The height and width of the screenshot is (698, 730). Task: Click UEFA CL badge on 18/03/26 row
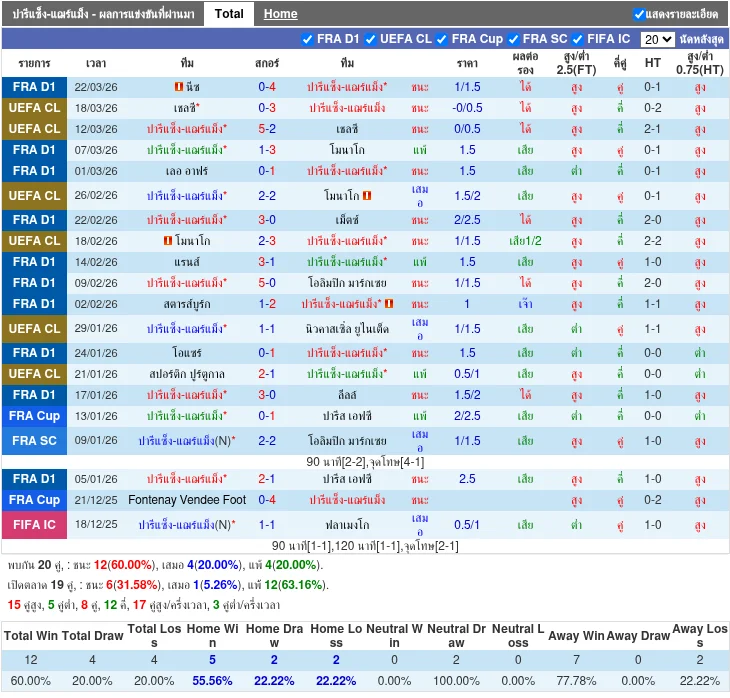pyautogui.click(x=35, y=108)
